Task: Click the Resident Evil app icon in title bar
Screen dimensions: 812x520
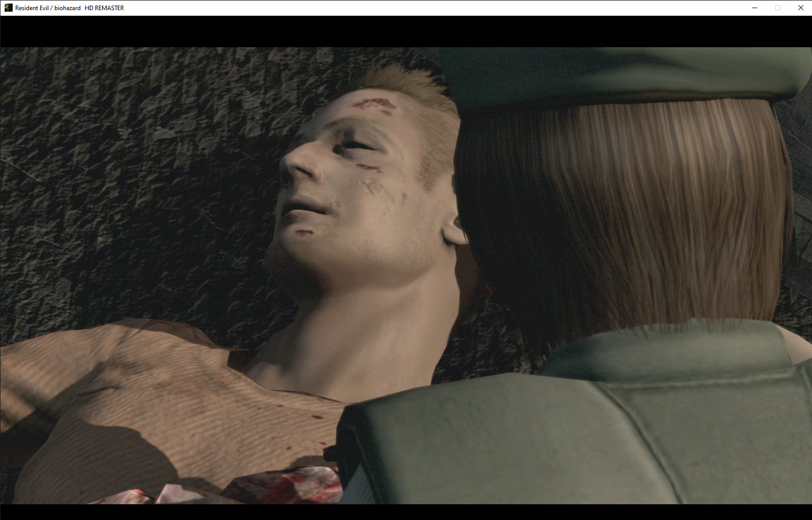Action: 8,8
